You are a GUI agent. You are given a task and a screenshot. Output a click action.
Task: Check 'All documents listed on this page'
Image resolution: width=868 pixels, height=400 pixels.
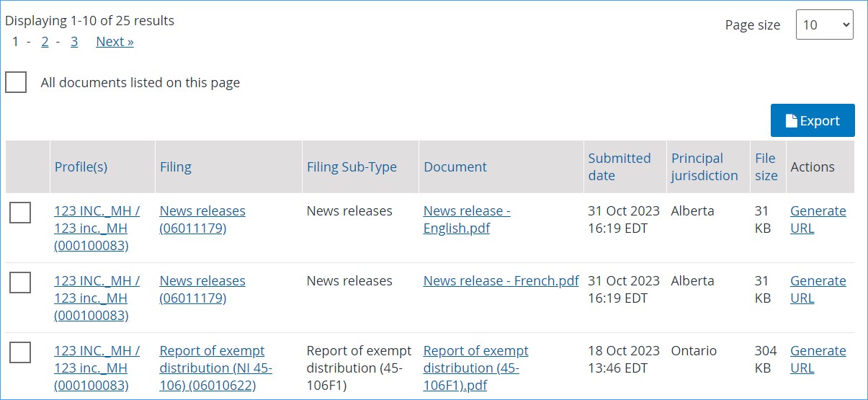[x=16, y=82]
